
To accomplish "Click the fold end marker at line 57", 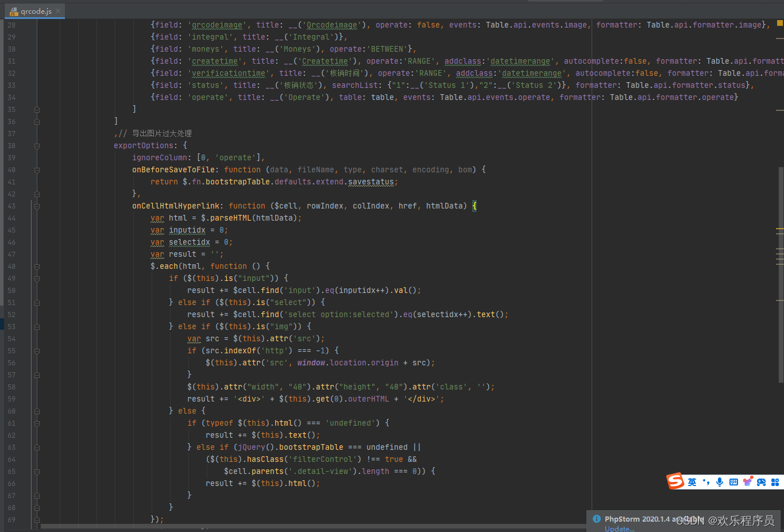I will (x=37, y=375).
